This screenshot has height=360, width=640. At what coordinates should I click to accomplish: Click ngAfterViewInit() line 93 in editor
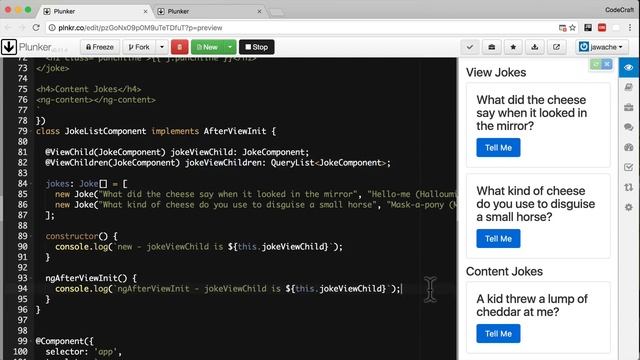tap(91, 278)
